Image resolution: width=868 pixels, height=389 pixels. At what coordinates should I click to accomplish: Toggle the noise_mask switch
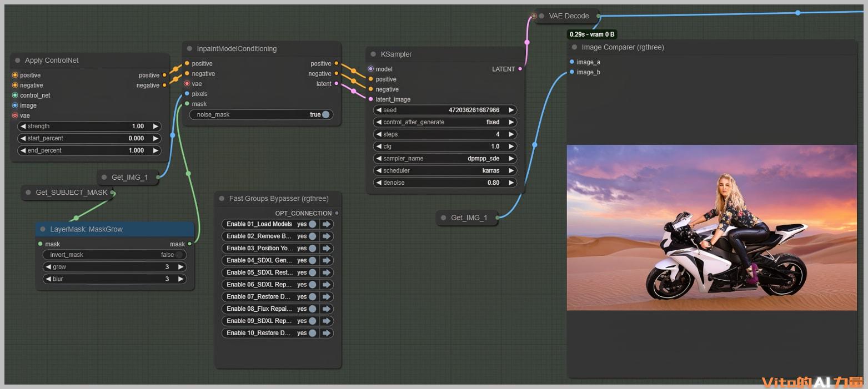coord(325,115)
